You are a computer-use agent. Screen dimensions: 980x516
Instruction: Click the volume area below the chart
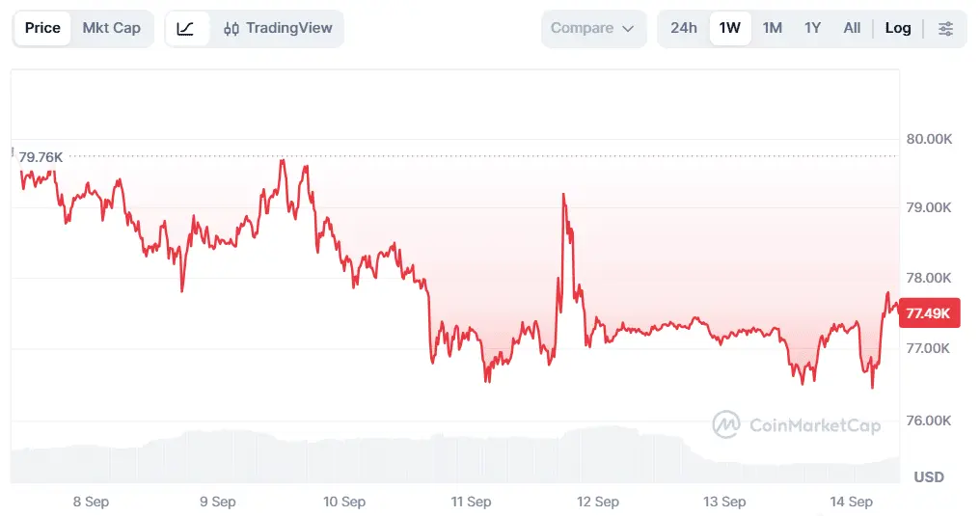(x=455, y=456)
